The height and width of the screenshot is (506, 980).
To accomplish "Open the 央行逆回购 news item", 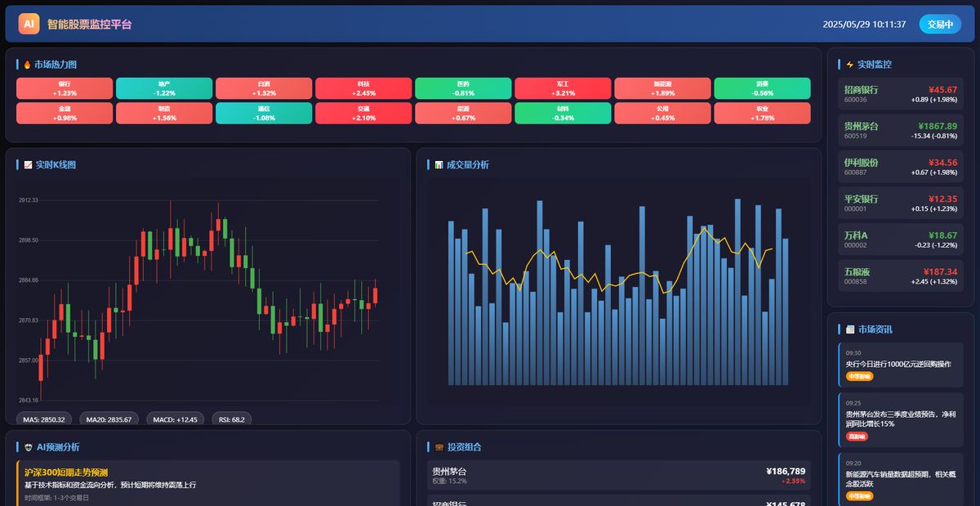I will tap(900, 366).
